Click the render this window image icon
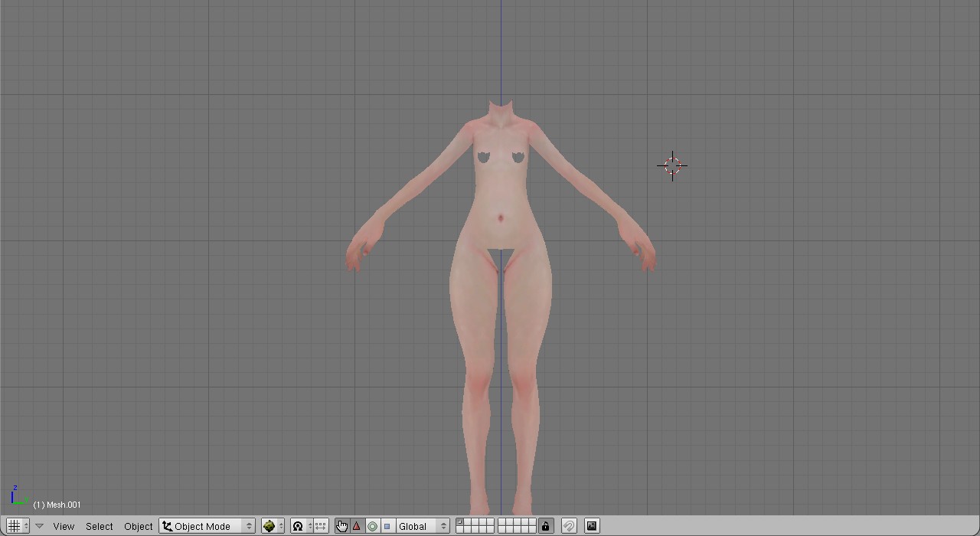The width and height of the screenshot is (980, 536). [592, 526]
